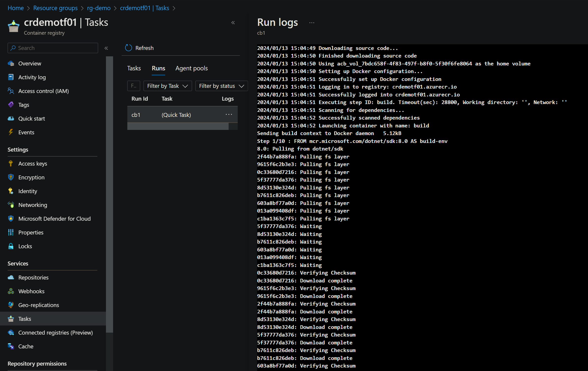Click the Refresh circular arrow icon

(x=129, y=48)
